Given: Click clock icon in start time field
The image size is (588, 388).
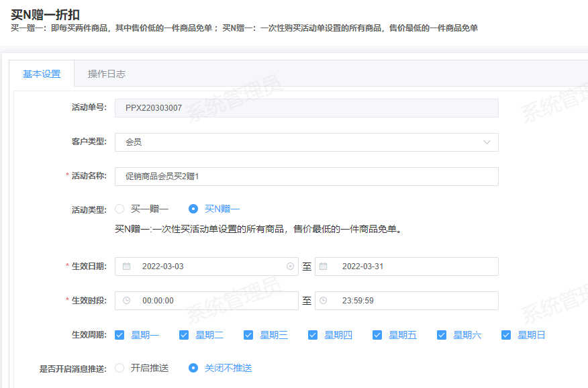Looking at the screenshot, I should (x=127, y=301).
